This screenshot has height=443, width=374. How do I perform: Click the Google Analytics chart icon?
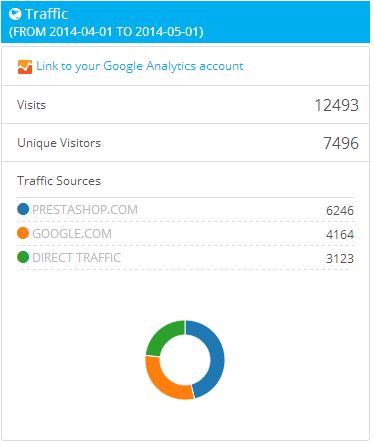tap(25, 67)
